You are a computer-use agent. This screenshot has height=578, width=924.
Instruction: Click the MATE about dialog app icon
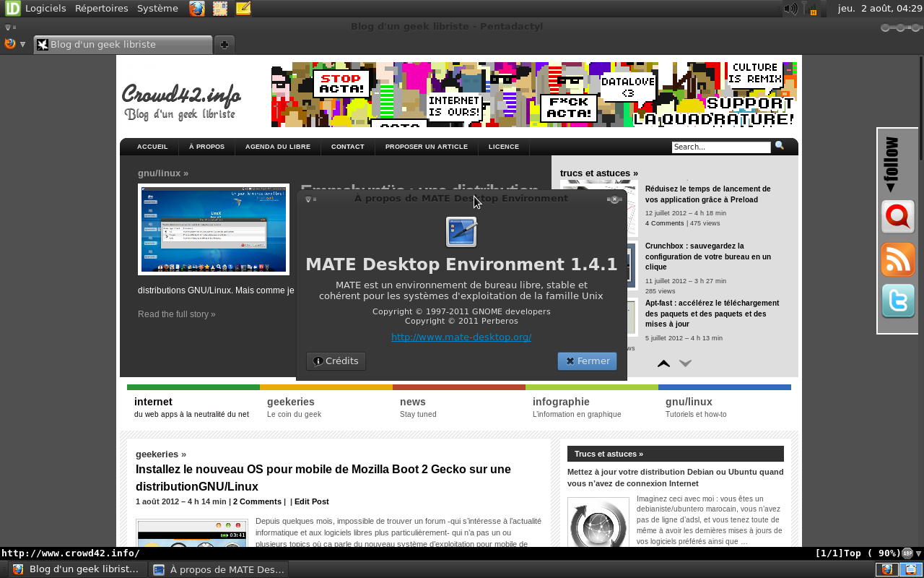click(x=461, y=232)
